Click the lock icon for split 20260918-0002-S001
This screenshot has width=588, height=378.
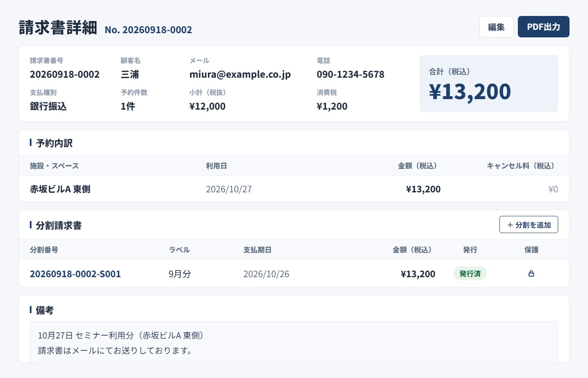click(531, 274)
